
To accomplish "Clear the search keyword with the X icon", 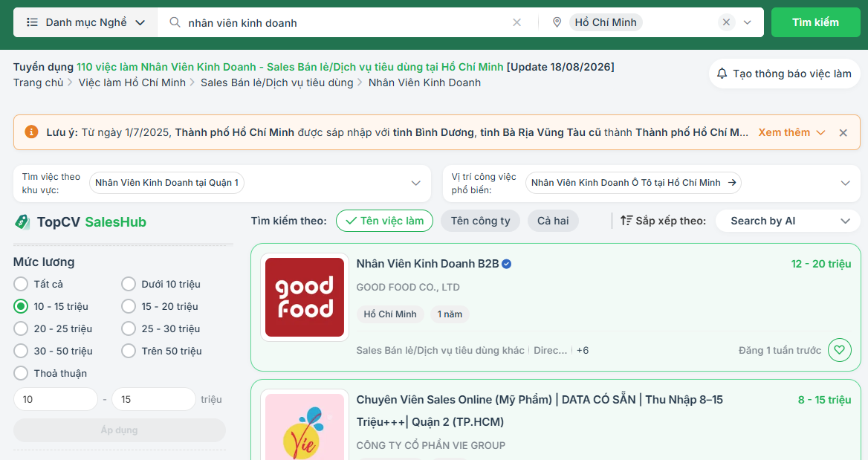I will coord(516,23).
